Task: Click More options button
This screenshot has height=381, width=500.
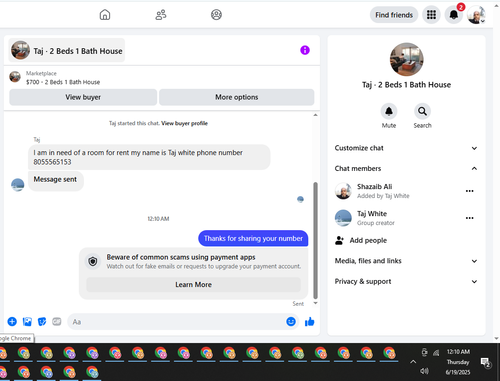Action: [x=237, y=97]
